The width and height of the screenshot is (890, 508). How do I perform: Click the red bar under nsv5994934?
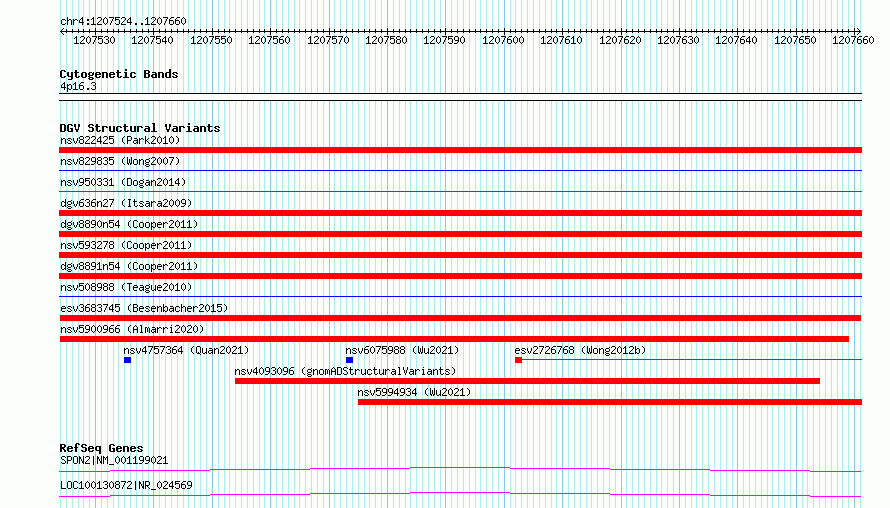point(610,402)
